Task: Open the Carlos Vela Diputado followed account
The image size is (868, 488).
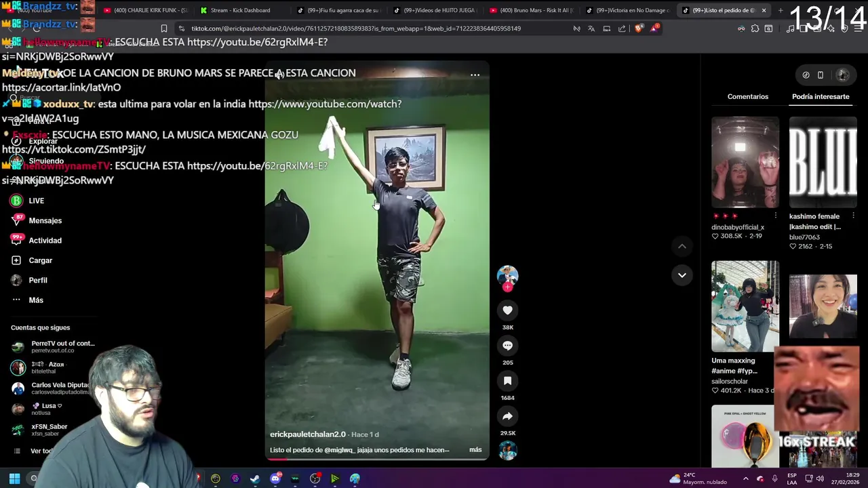Action: click(x=51, y=388)
